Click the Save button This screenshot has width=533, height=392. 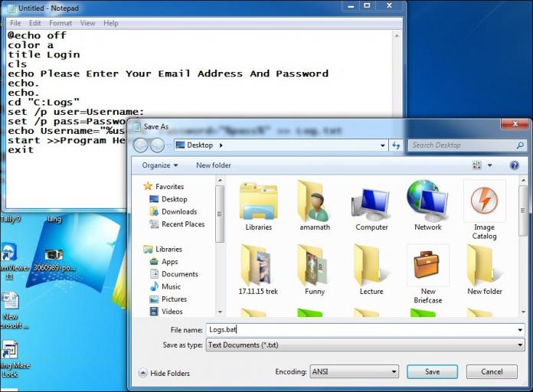pyautogui.click(x=432, y=371)
